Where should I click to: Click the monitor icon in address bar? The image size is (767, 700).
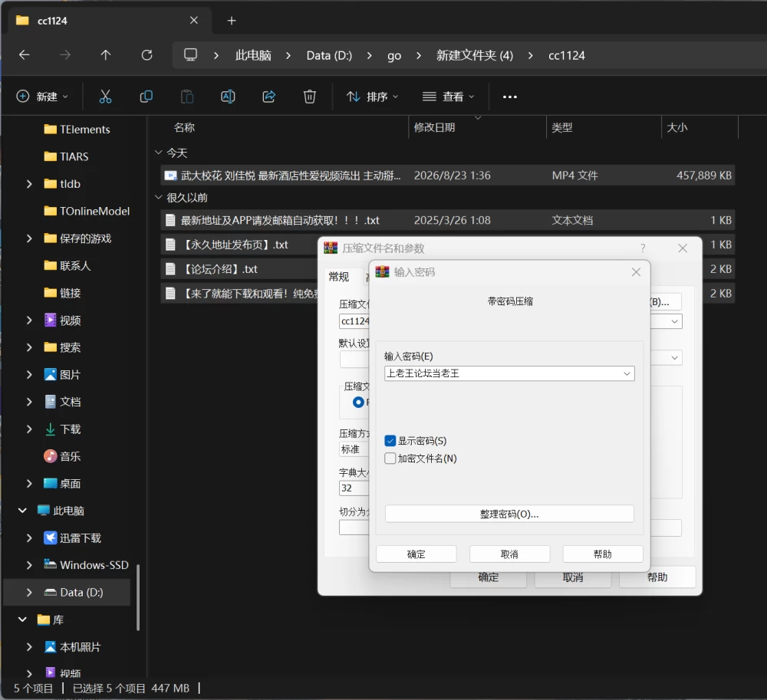point(190,54)
